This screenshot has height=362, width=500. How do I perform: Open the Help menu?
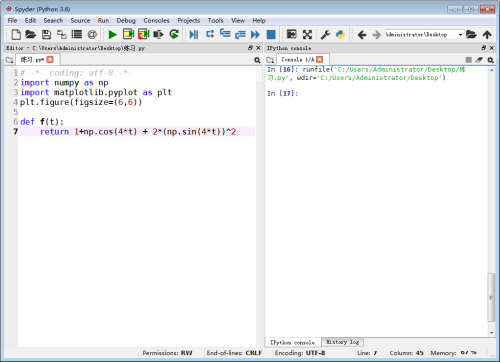coord(259,21)
